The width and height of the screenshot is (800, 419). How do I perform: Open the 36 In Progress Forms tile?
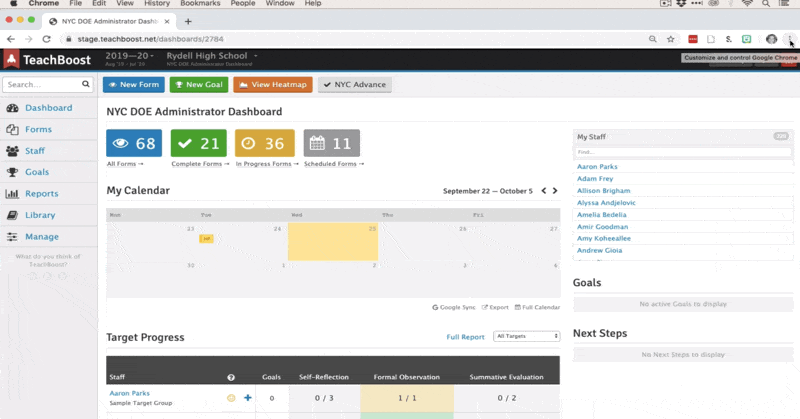click(x=264, y=143)
